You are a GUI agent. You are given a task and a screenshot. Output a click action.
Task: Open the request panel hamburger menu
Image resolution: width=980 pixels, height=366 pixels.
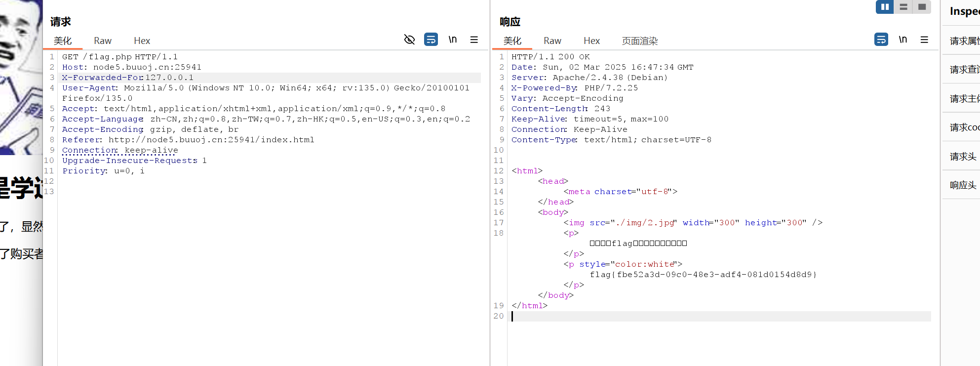[474, 40]
